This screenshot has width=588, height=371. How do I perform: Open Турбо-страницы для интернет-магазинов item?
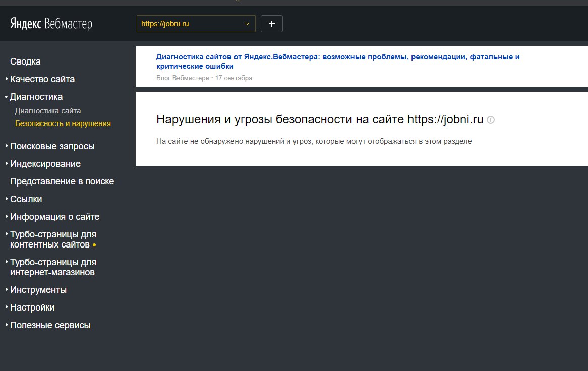coord(53,267)
